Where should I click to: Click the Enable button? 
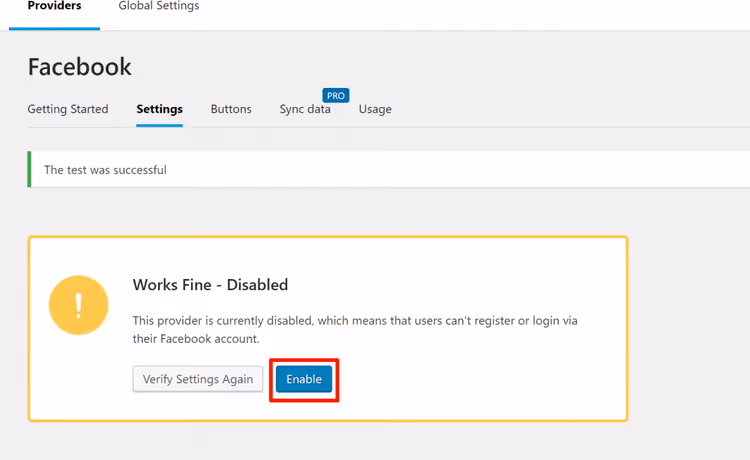[x=304, y=379]
